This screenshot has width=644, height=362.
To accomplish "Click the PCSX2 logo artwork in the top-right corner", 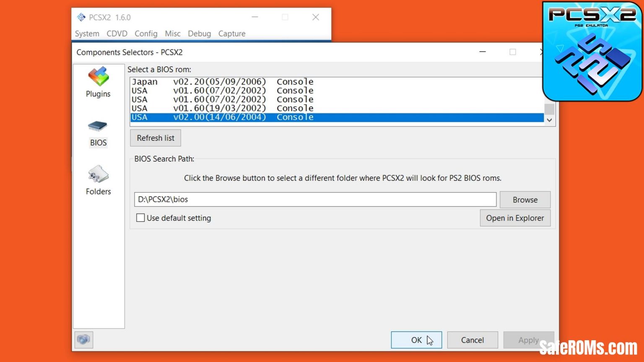I will point(592,50).
